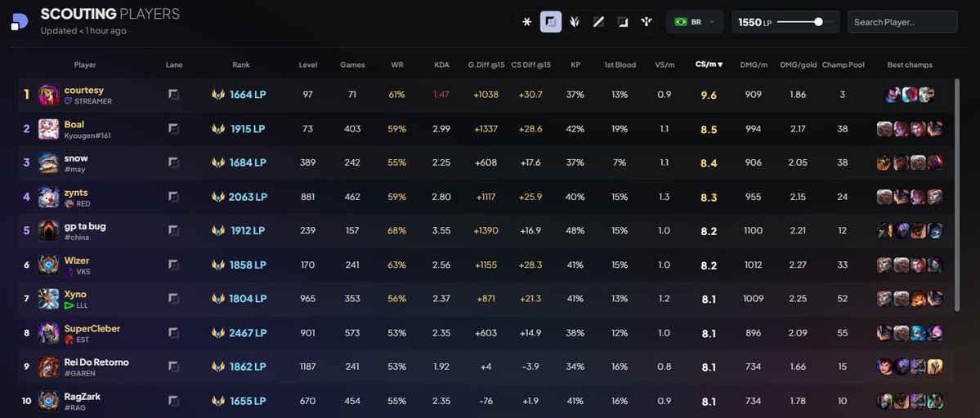Click the EST team icon under SuperCleber
The width and height of the screenshot is (980, 418).
click(69, 340)
